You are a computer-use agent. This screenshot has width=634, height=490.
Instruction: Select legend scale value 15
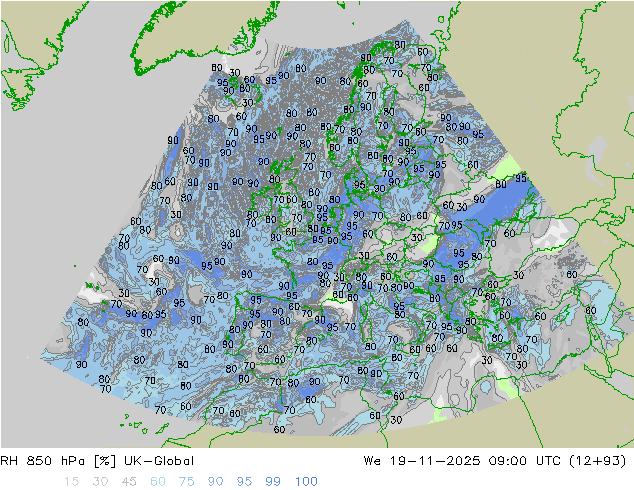pyautogui.click(x=71, y=482)
